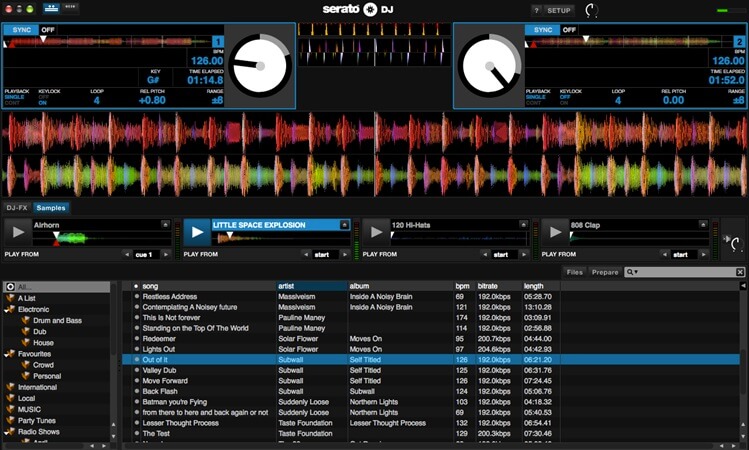Click the sampler output icon at right
Image resolution: width=749 pixels, height=450 pixels.
(733, 243)
